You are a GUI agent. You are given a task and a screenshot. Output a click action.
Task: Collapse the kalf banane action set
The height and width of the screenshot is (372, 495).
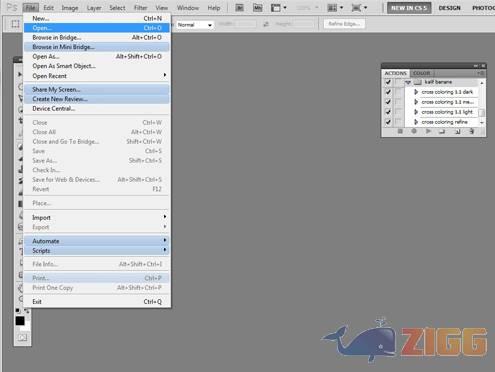pyautogui.click(x=408, y=82)
